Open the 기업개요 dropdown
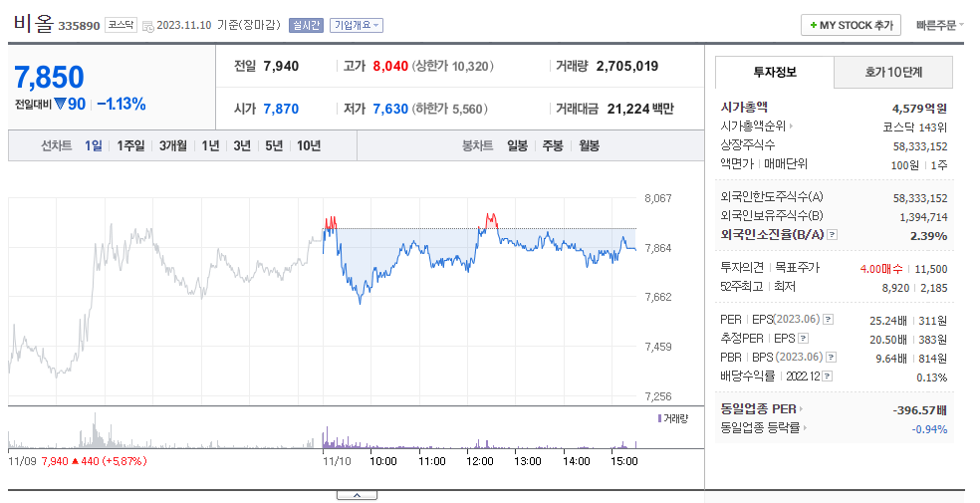This screenshot has width=980, height=503. (x=357, y=25)
